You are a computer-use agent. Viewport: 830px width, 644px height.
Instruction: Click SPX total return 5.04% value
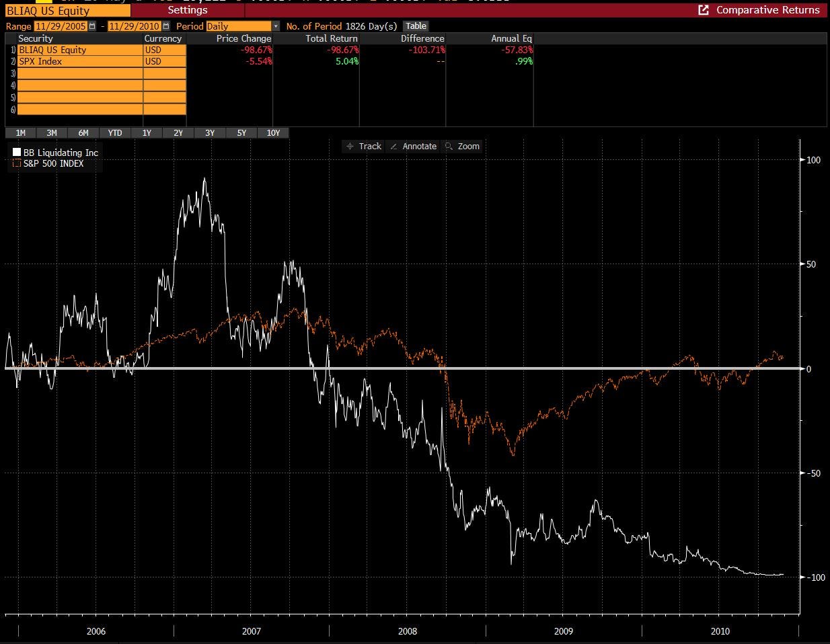(346, 61)
